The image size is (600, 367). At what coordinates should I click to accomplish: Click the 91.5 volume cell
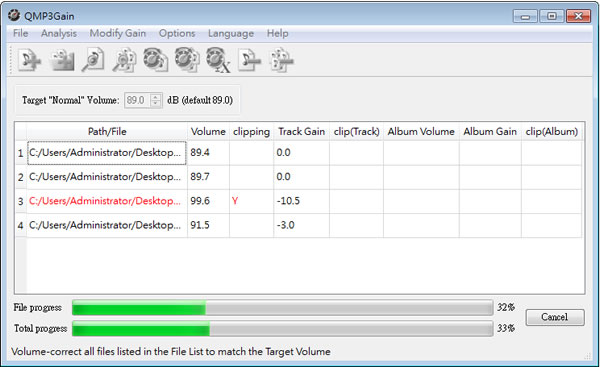[x=208, y=225]
